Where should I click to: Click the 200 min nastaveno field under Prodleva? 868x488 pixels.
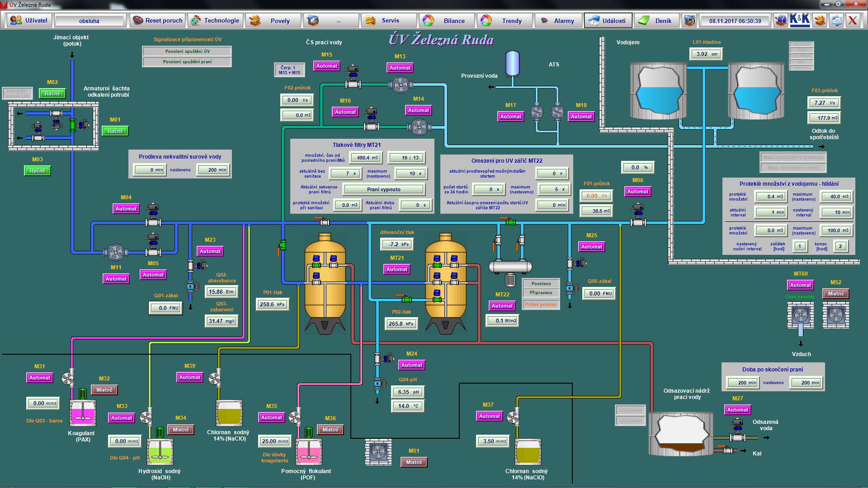click(x=213, y=170)
